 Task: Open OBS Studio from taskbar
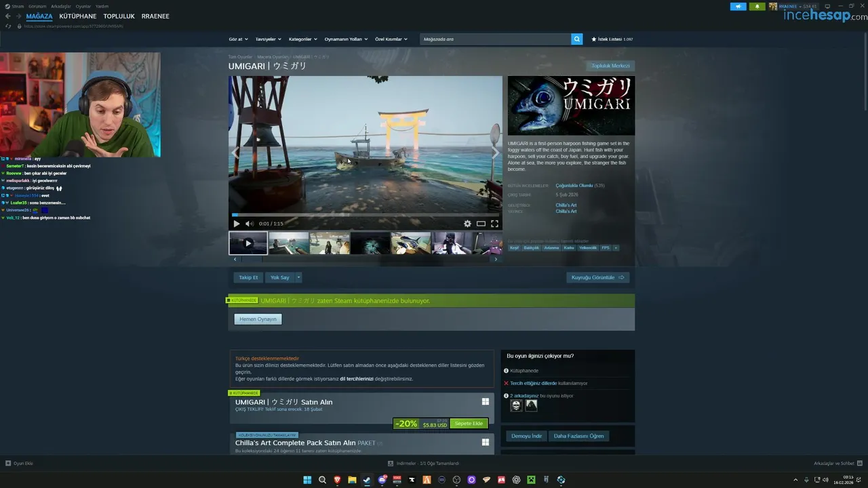(x=456, y=480)
